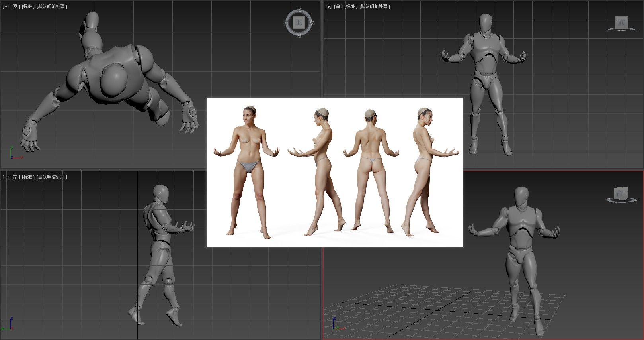Open the 默认明暗处理 shading menu in the Left (左) viewport

[x=52, y=177]
